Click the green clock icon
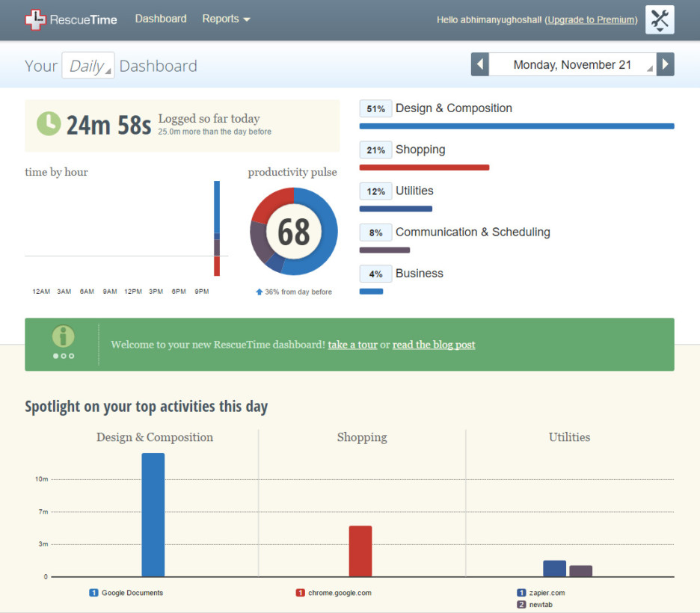The width and height of the screenshot is (700, 613). tap(48, 123)
